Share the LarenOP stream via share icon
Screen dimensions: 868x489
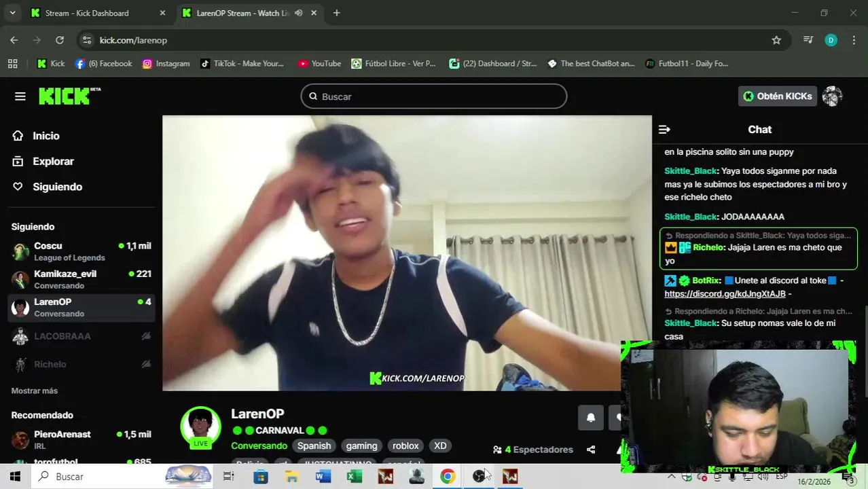(x=591, y=450)
